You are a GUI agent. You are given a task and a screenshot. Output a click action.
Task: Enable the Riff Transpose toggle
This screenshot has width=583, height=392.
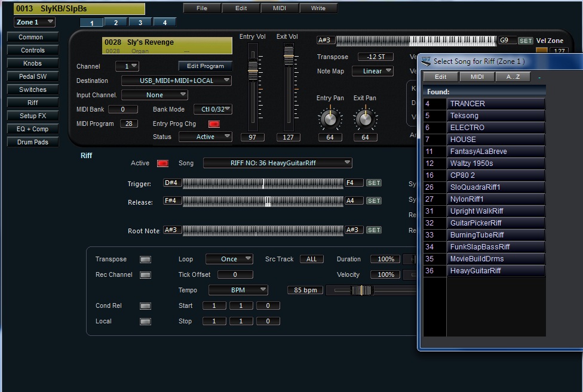click(x=145, y=260)
